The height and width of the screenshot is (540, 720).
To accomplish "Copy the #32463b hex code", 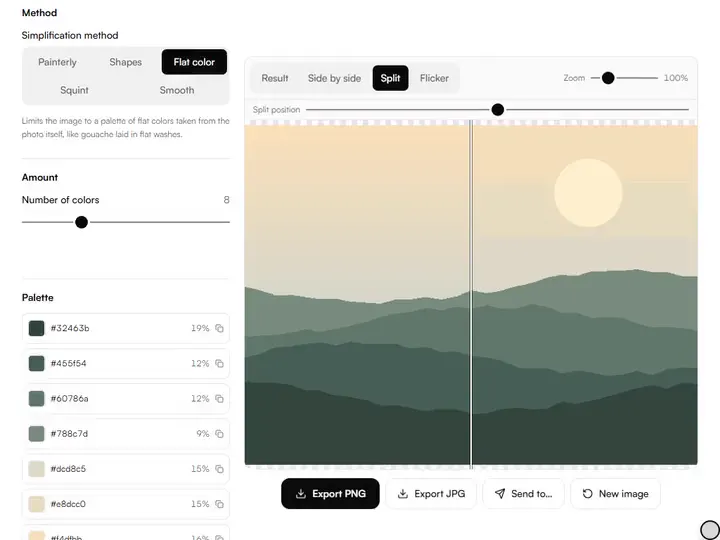I will point(219,328).
